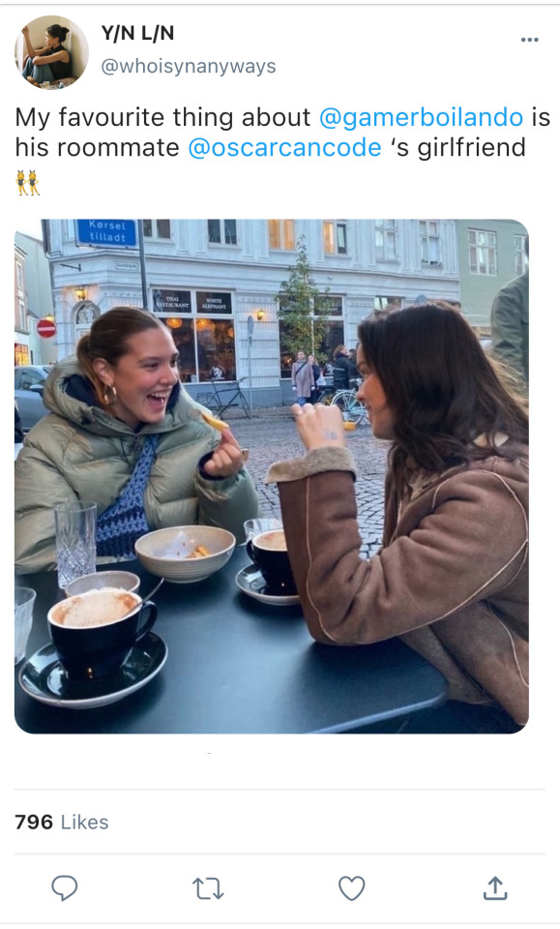Image resolution: width=560 pixels, height=929 pixels.
Task: Tap the blue Kørsel tilladt sign in photo
Action: click(106, 232)
